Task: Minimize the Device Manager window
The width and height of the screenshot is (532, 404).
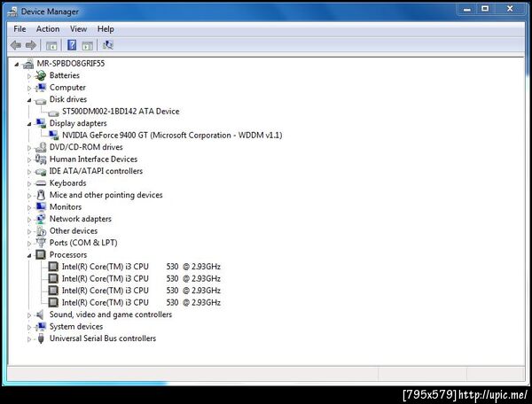Action: [467, 9]
